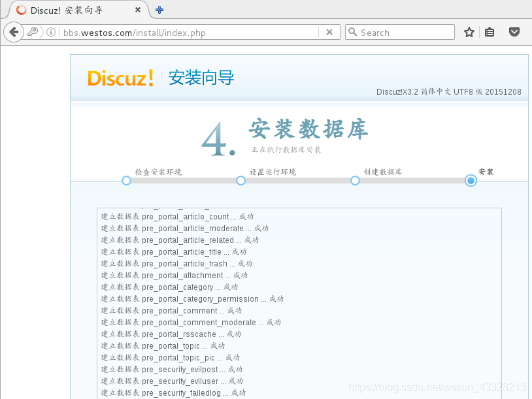Click the Discuz! logo
The width and height of the screenshot is (532, 399).
(x=120, y=78)
